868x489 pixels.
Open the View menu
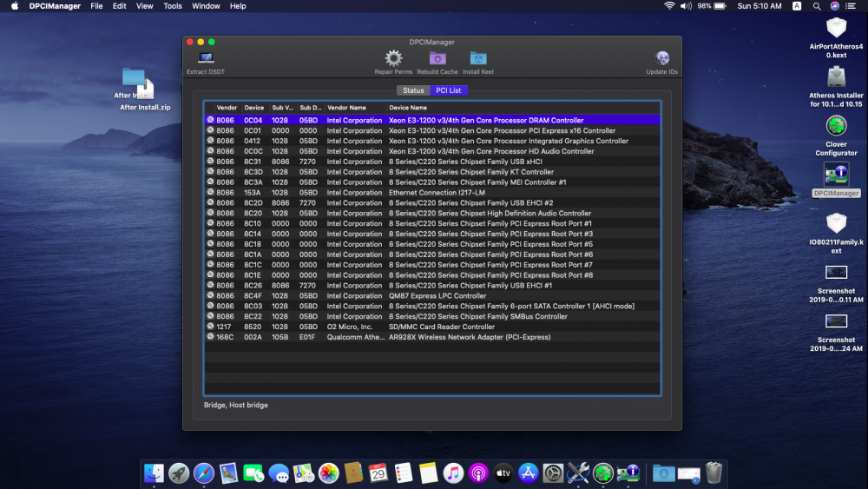click(144, 6)
